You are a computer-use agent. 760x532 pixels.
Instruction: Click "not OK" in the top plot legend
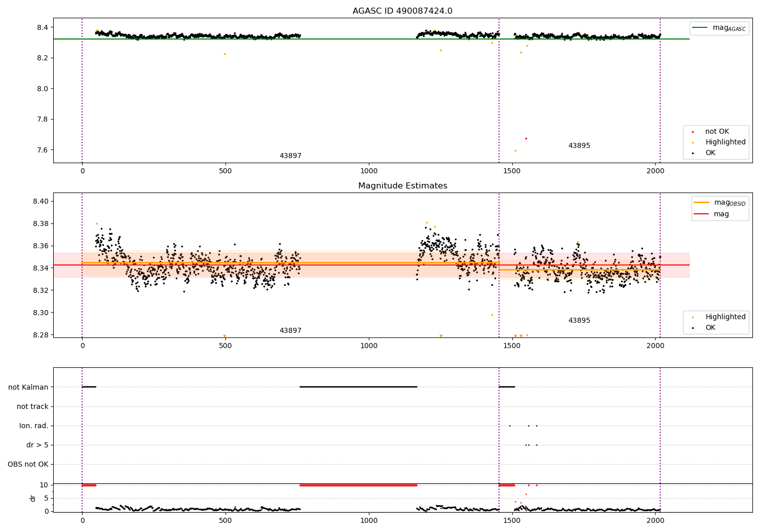click(x=717, y=132)
